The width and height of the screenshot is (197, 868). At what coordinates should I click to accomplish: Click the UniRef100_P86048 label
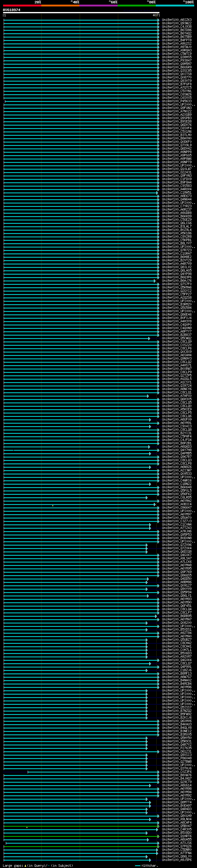pos(177,758)
